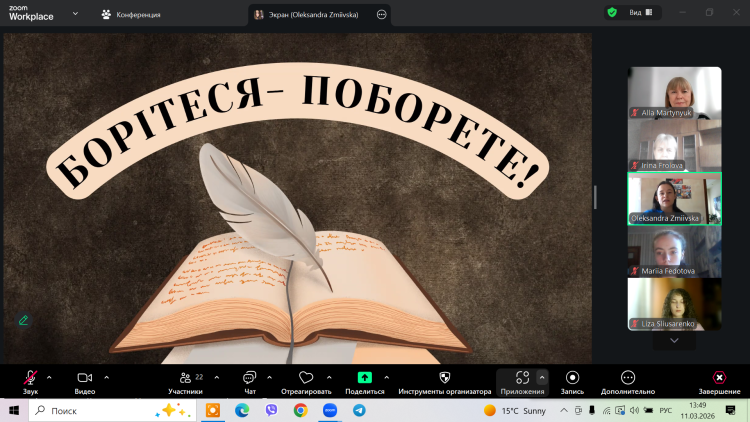The height and width of the screenshot is (422, 750).
Task: Open the video options arrow beside Видео
Action: pyautogui.click(x=107, y=378)
